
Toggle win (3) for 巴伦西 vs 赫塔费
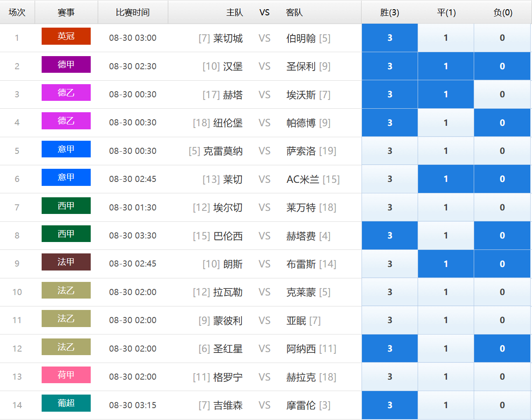pyautogui.click(x=390, y=235)
